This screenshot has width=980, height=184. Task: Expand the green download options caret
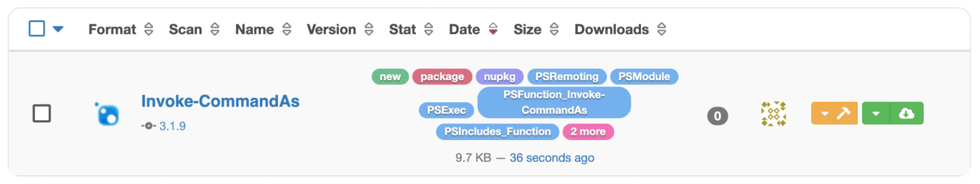tap(876, 113)
